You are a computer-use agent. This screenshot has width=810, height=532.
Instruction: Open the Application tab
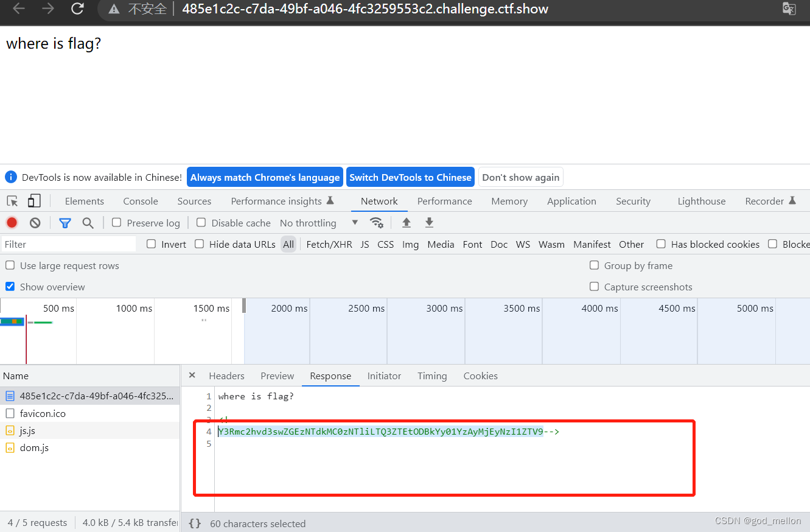pos(572,201)
